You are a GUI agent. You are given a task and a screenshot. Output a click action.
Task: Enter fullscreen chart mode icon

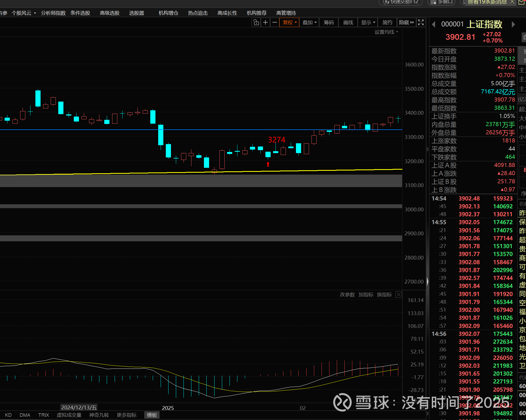[x=421, y=23]
